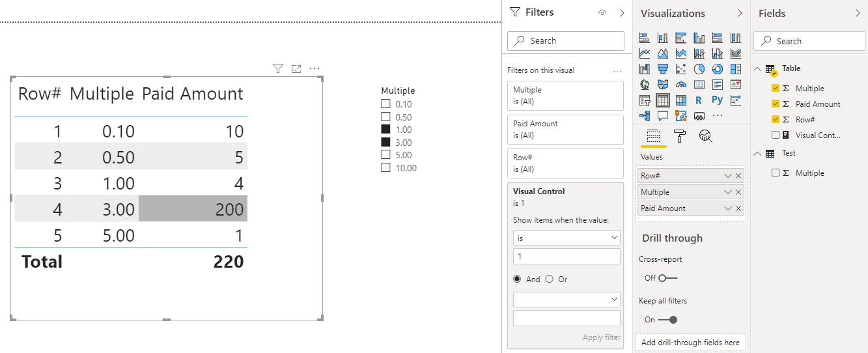
Task: Select the funnel chart visual
Action: click(x=663, y=69)
